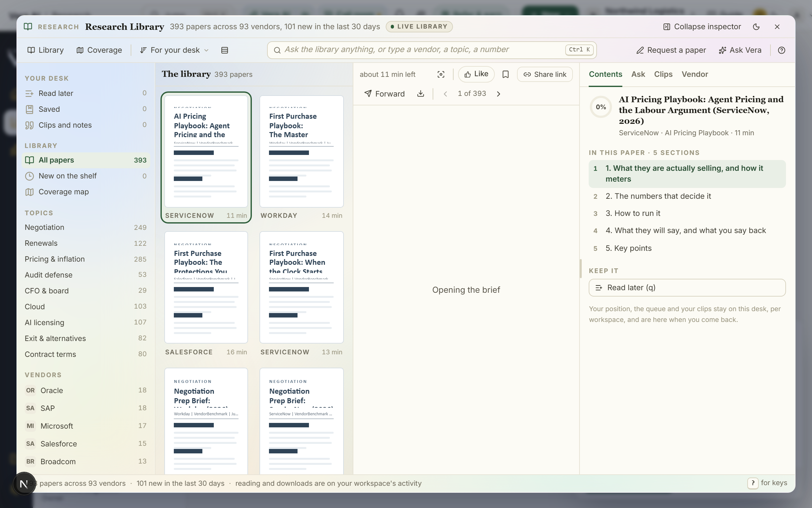Screen dimensions: 812x508
Task: Open First Purchase Playbook Workday card
Action: point(301,157)
